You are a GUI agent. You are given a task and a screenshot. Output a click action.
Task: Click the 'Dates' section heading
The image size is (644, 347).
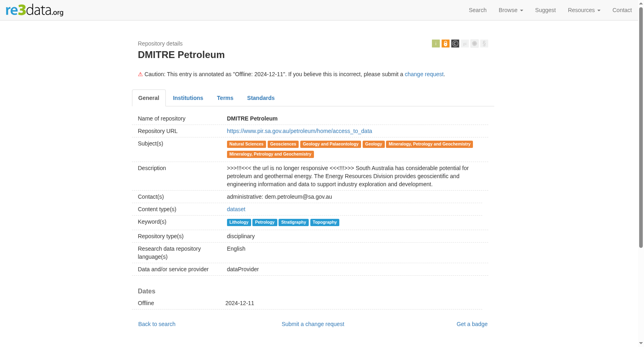click(147, 291)
